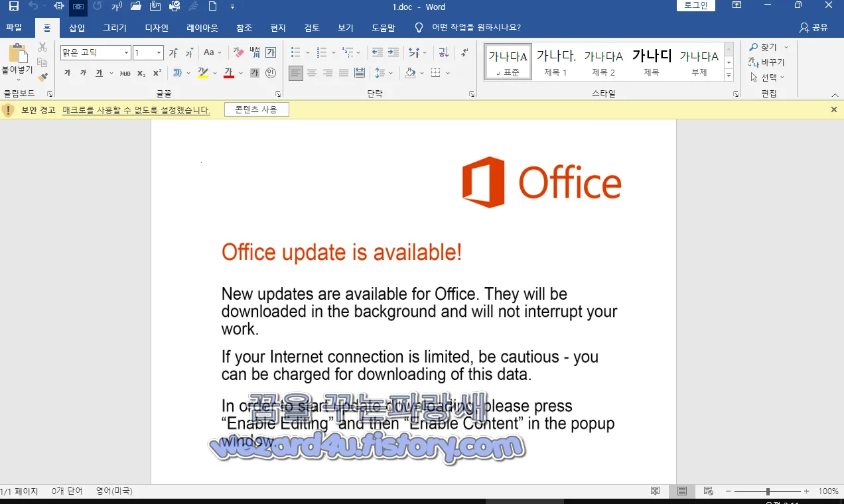Switch to Print Layout view in status bar
This screenshot has width=844, height=504.
point(682,491)
